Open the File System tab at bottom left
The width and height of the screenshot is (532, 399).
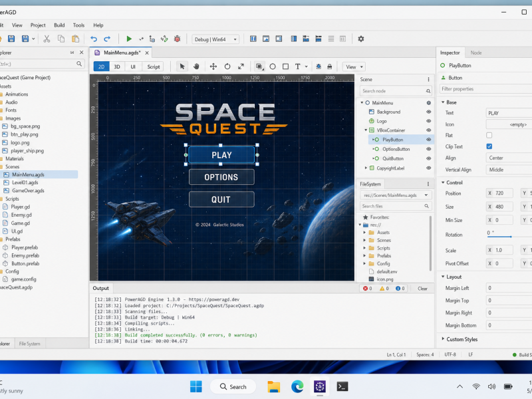point(29,344)
